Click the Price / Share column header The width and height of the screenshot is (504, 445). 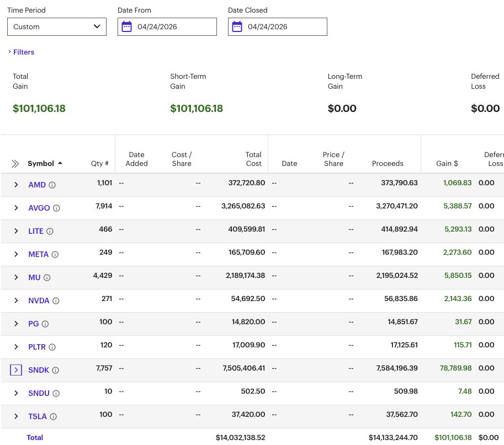tap(333, 159)
